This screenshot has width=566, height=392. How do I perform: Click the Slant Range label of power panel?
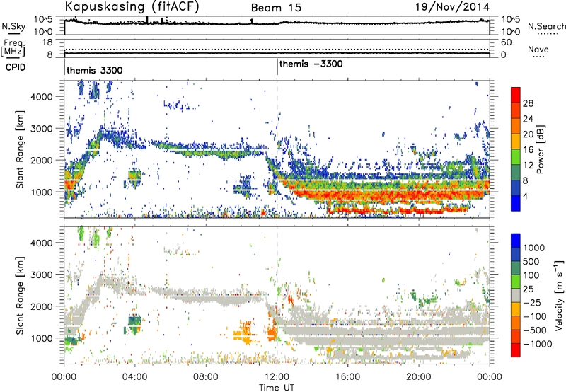point(20,149)
